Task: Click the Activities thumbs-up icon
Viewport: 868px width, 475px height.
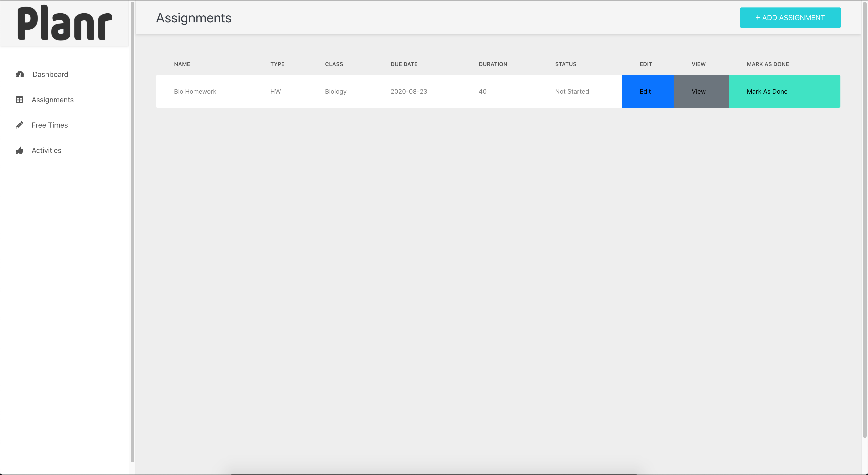Action: coord(19,150)
